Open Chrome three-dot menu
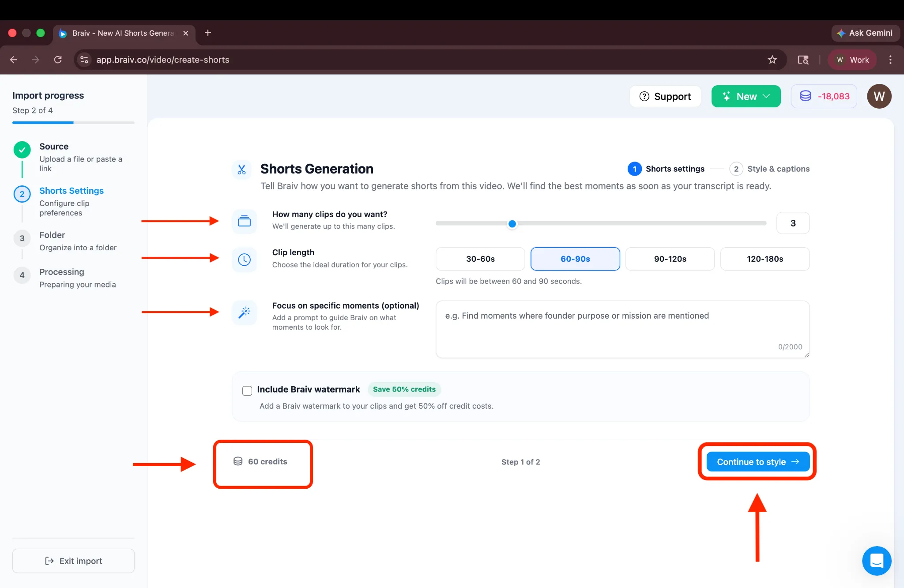The width and height of the screenshot is (904, 588). point(890,60)
